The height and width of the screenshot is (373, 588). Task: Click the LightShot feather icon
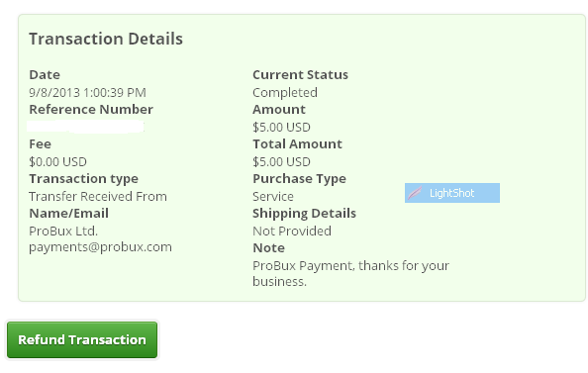[415, 193]
